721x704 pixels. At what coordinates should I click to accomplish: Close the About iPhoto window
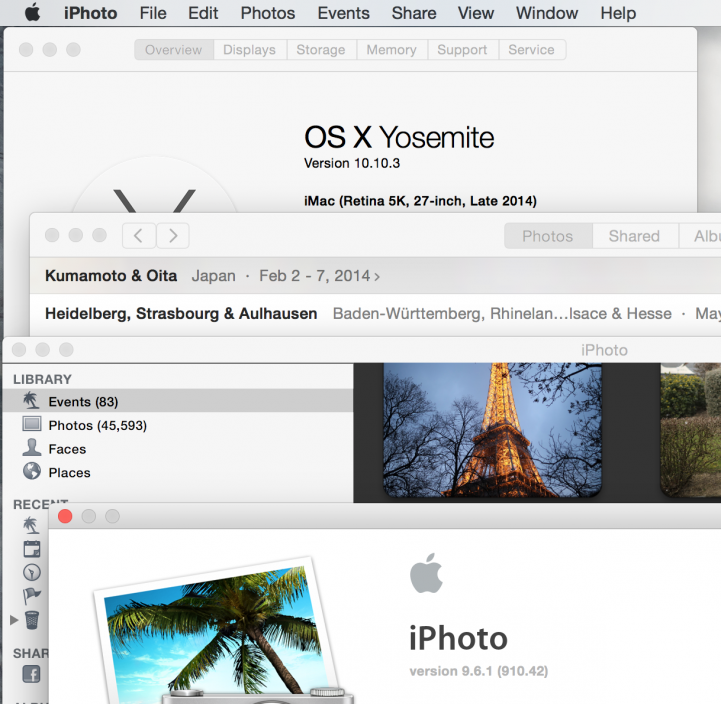coord(65,516)
